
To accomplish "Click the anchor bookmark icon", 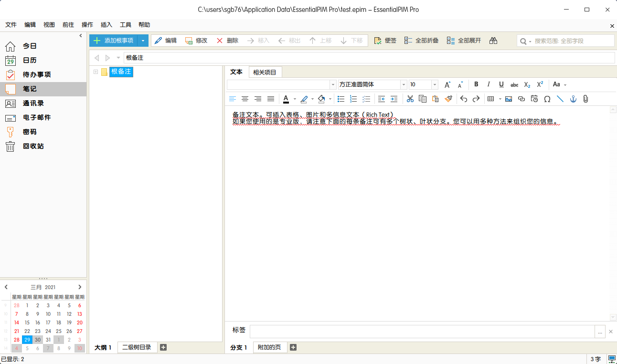I will 573,99.
